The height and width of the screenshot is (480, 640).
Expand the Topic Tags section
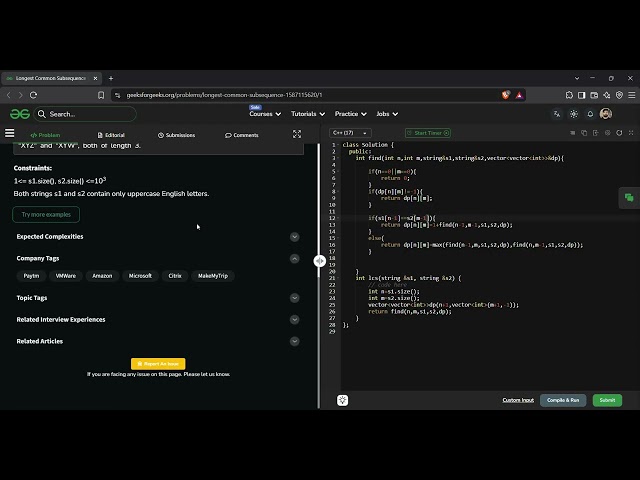[294, 298]
